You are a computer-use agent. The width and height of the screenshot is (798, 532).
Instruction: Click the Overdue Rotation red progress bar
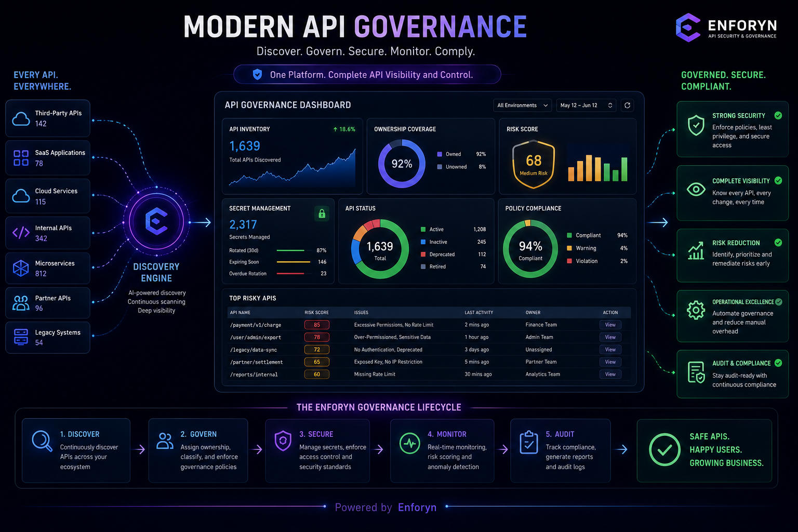tap(290, 273)
